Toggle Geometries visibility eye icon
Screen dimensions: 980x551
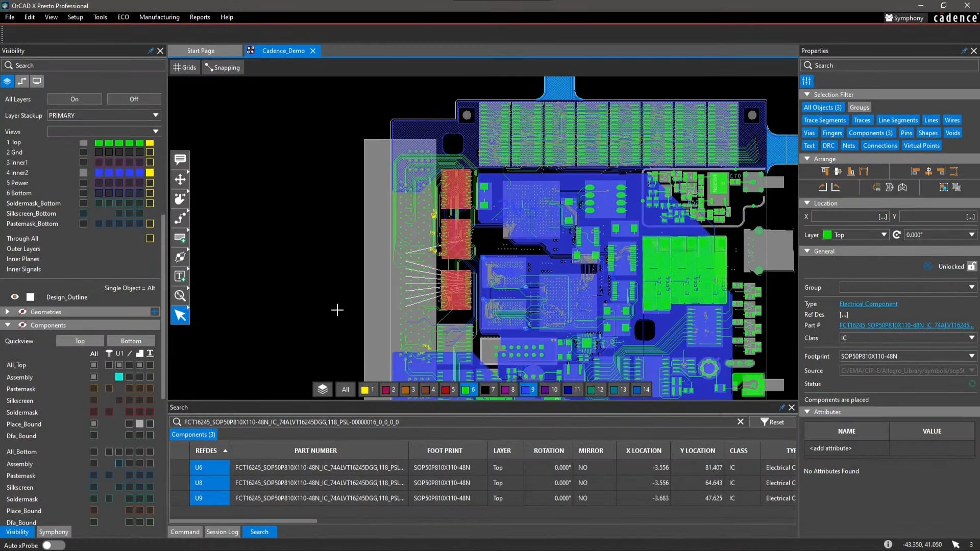22,312
